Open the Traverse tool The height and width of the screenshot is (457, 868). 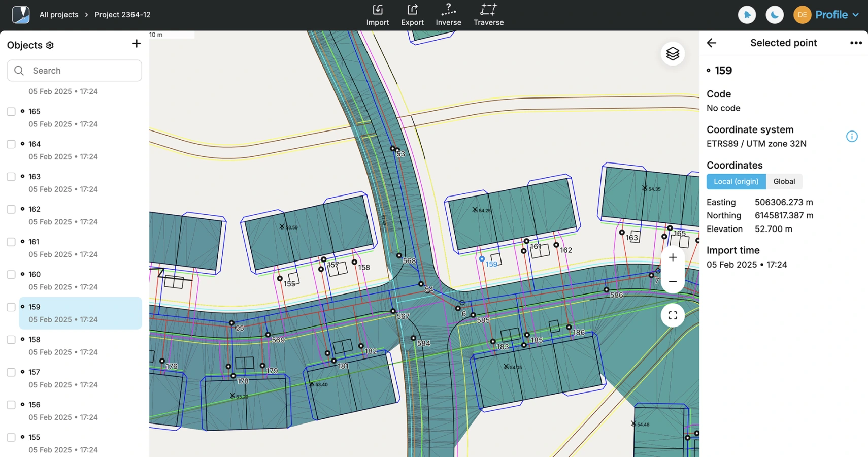click(x=488, y=14)
